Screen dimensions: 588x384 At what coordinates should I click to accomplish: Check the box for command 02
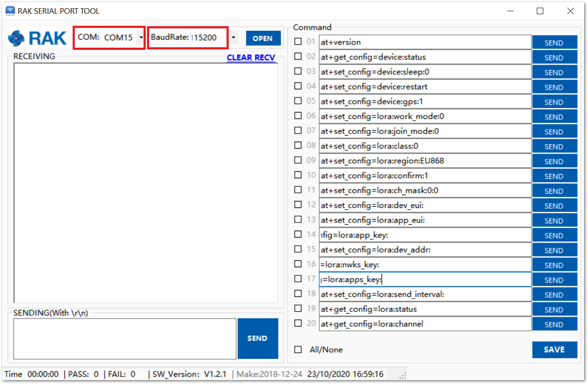pos(298,56)
